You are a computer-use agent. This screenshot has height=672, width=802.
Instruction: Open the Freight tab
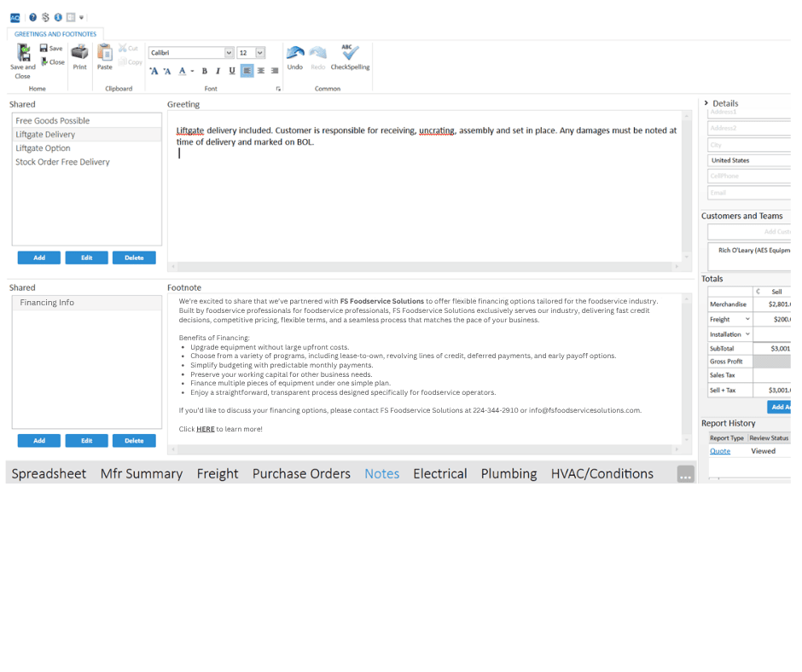[218, 473]
